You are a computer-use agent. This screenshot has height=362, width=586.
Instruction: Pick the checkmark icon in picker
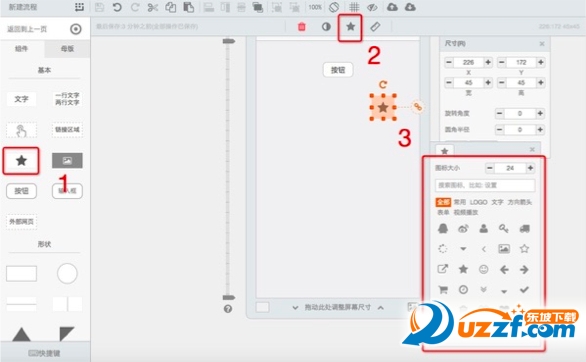point(524,290)
